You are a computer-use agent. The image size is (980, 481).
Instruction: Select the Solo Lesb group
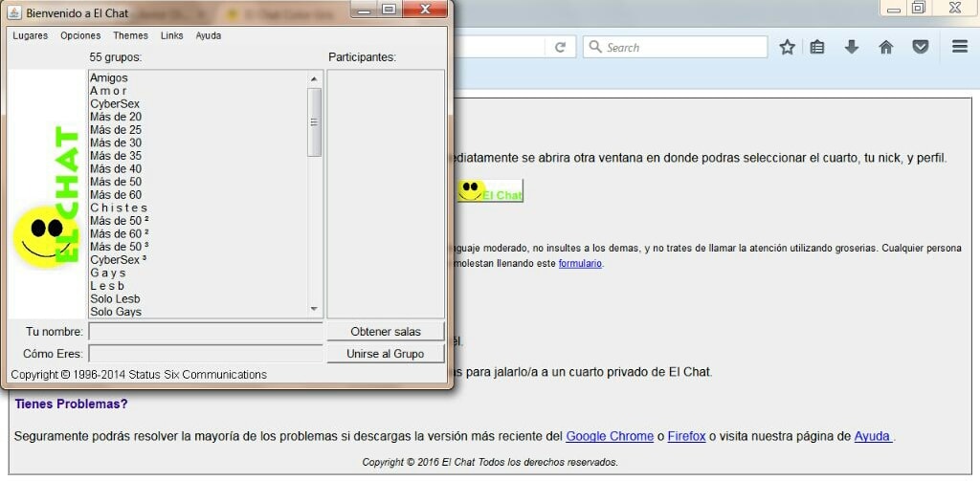[x=198, y=298]
